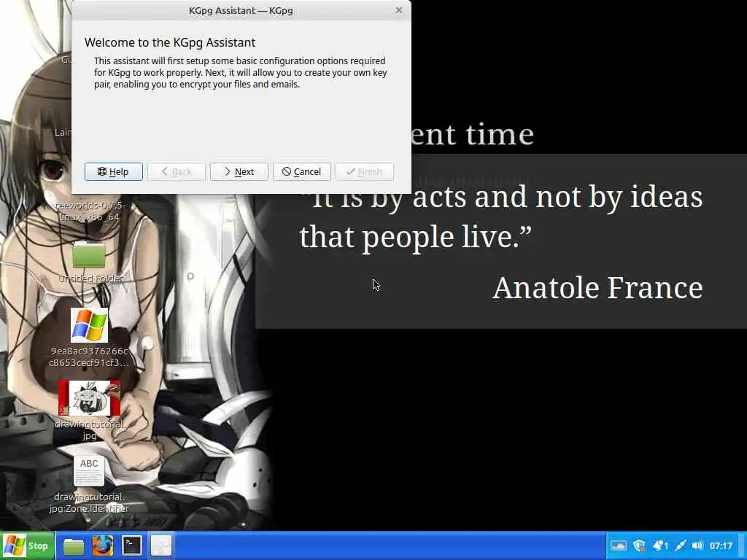Select the KGpg window taskbar entry
Viewport: 747px width, 560px height.
(x=161, y=545)
